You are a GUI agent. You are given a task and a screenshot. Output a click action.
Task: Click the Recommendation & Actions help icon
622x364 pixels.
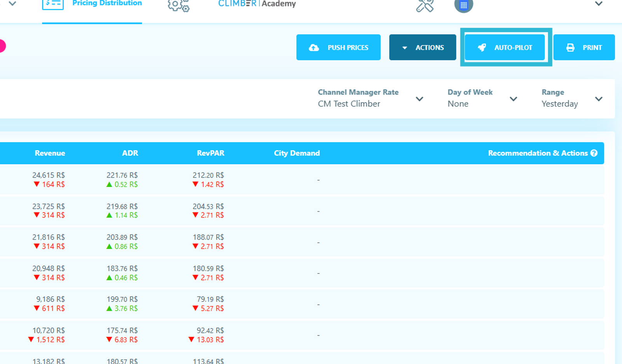594,153
